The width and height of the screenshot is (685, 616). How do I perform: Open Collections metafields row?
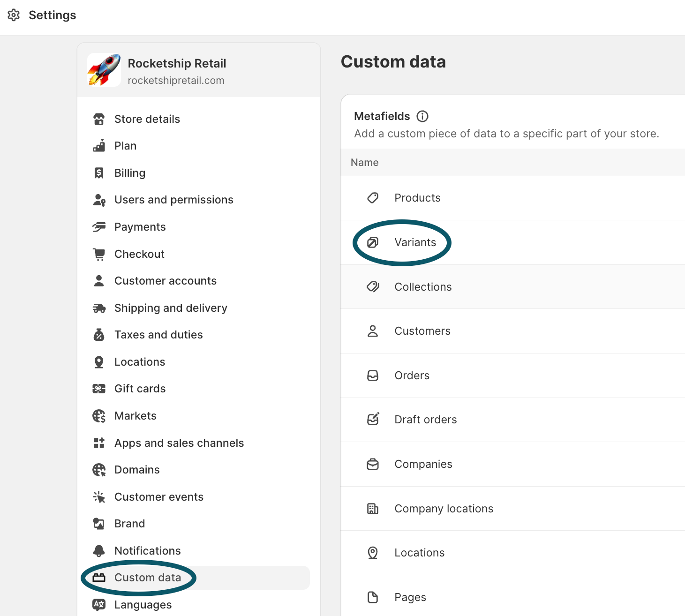(423, 287)
